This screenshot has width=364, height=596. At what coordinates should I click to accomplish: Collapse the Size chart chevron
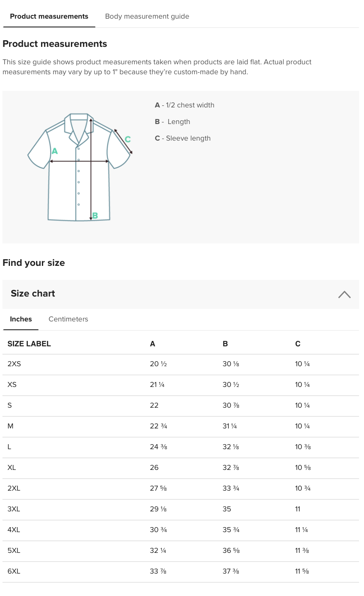(344, 294)
